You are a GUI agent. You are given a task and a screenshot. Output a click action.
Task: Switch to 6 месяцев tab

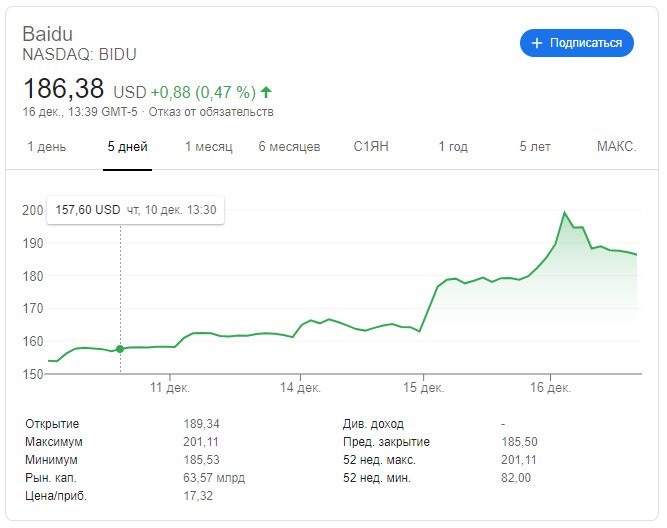click(x=289, y=147)
